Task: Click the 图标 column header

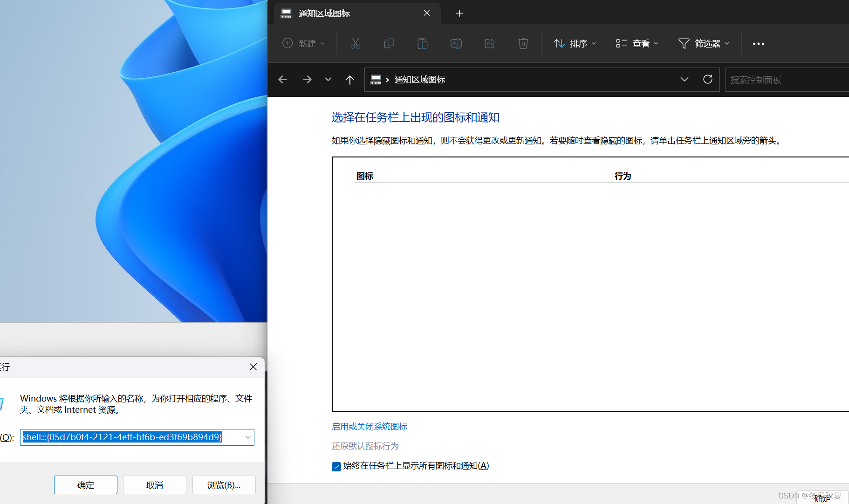Action: pos(365,176)
